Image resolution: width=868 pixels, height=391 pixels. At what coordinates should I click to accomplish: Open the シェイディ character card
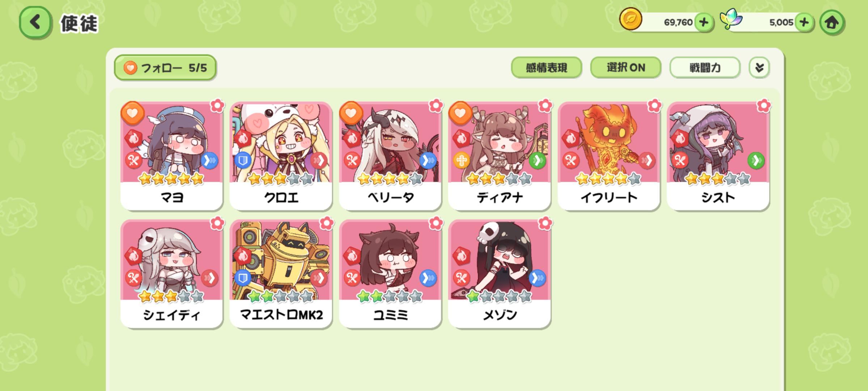pos(171,274)
